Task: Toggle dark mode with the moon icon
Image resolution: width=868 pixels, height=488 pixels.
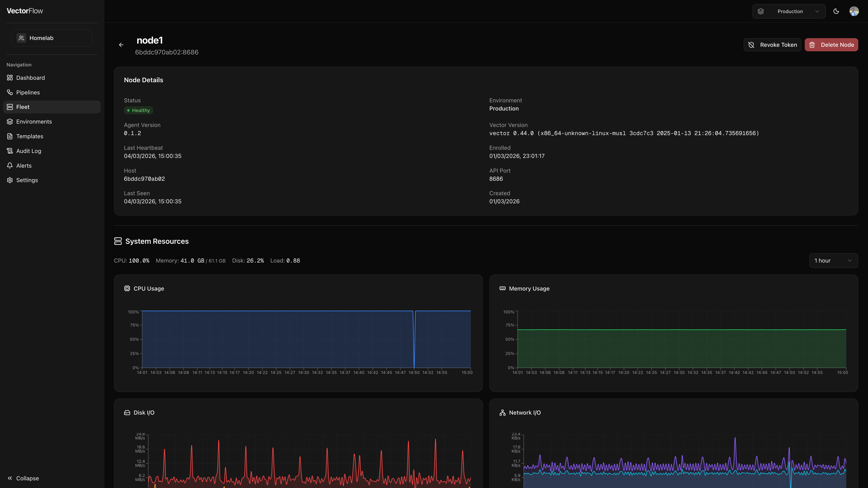Action: pyautogui.click(x=836, y=11)
